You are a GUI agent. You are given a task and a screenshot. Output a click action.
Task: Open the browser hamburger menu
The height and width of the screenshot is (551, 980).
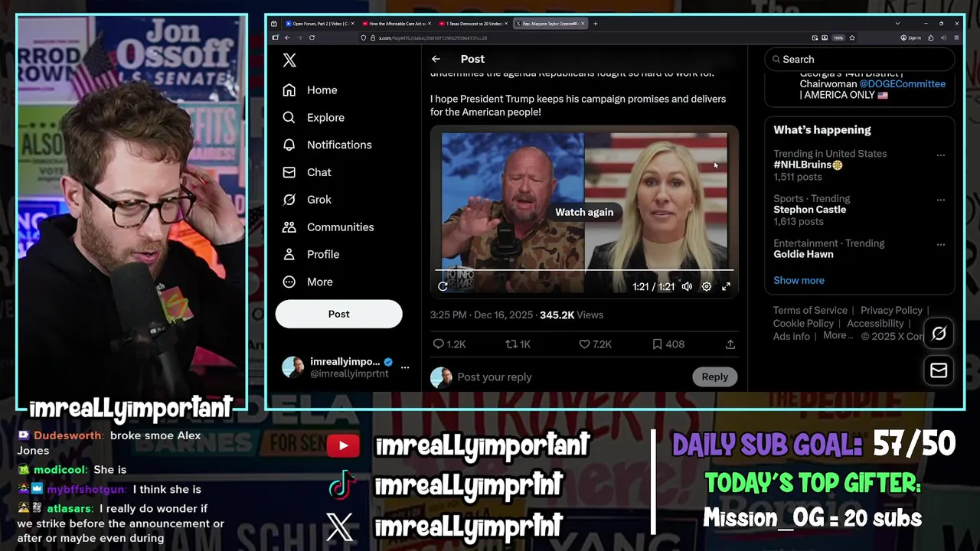coord(957,37)
